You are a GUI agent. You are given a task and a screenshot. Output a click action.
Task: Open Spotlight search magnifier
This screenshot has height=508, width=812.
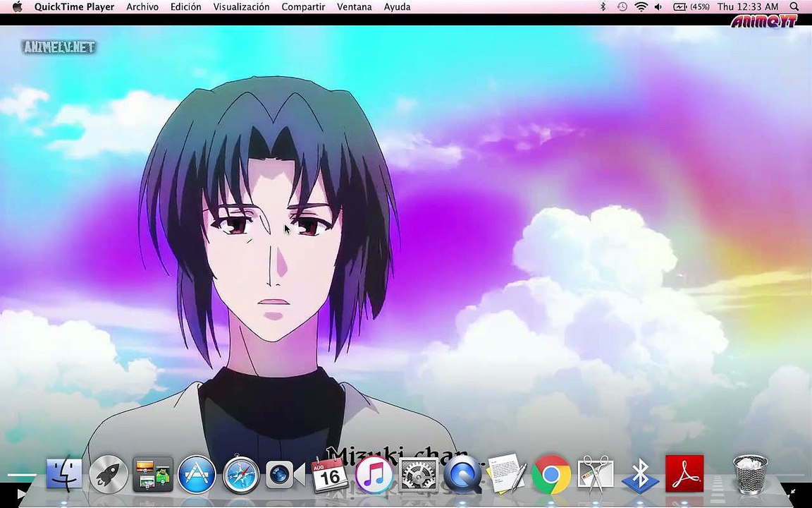click(794, 7)
